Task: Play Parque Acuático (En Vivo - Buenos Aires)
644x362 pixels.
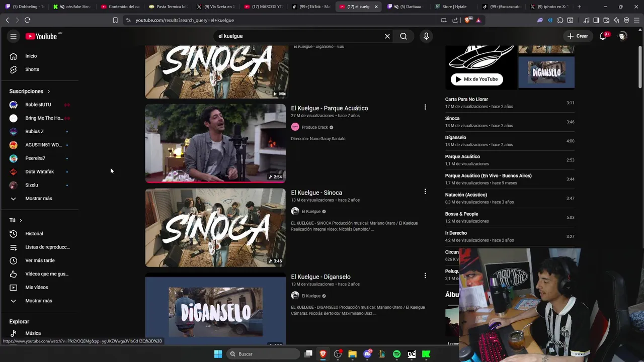Action: pyautogui.click(x=510, y=179)
